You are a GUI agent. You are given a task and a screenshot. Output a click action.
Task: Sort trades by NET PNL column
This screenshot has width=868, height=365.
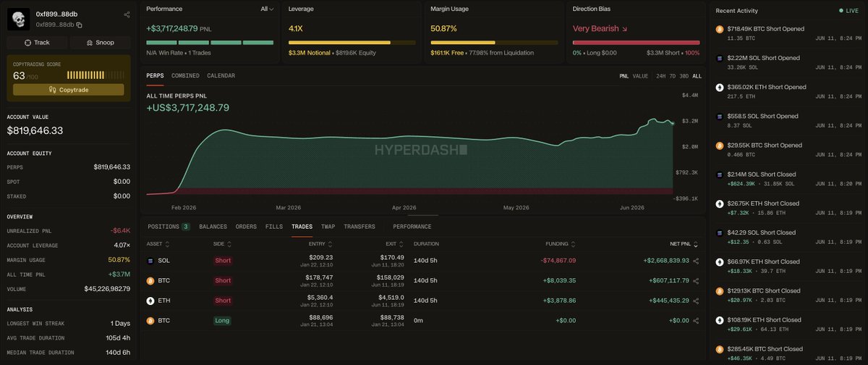pyautogui.click(x=684, y=244)
